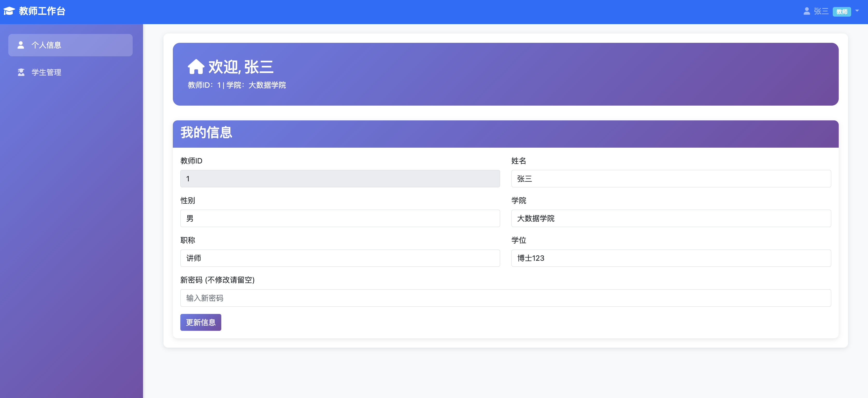
Task: Click the disabled 教师ID field
Action: coord(340,179)
